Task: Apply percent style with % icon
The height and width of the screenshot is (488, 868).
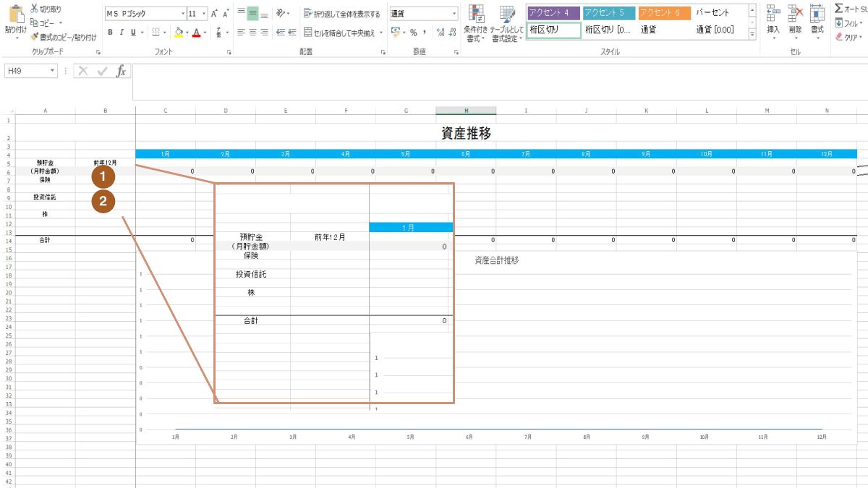Action: pos(413,33)
